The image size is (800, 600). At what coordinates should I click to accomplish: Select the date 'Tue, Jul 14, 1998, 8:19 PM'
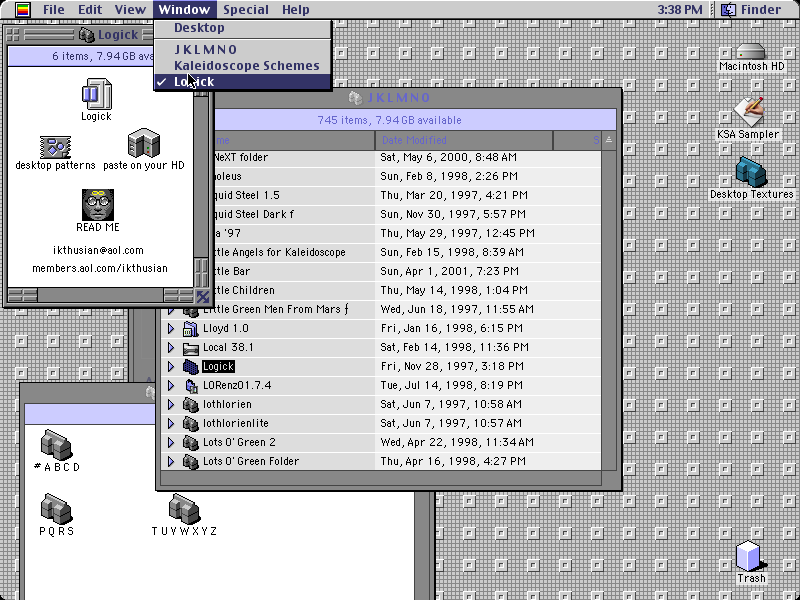[x=452, y=386]
